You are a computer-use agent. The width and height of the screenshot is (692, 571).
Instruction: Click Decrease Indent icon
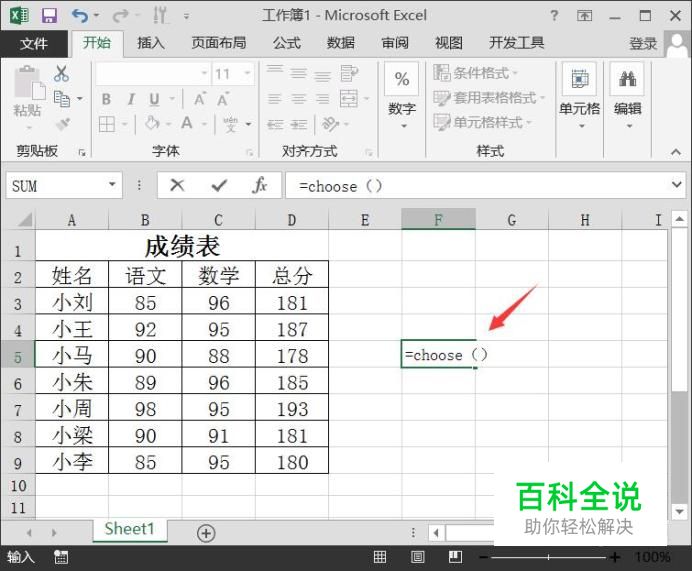click(x=275, y=124)
